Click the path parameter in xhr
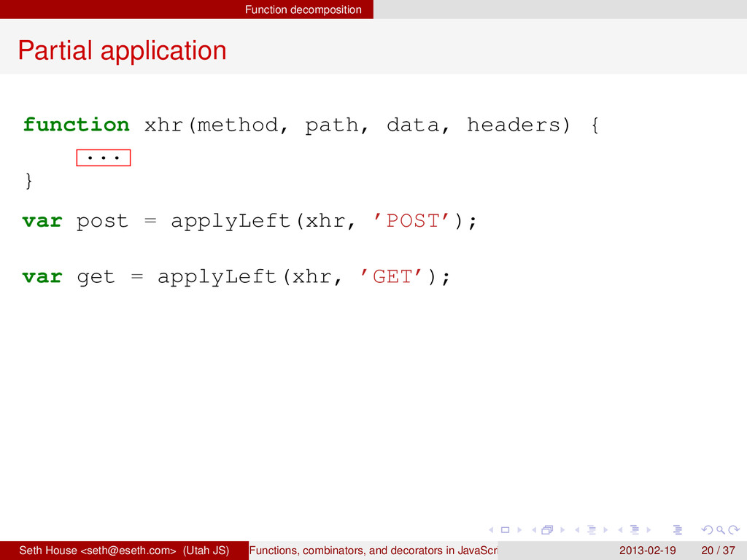This screenshot has width=747, height=560. pos(332,125)
